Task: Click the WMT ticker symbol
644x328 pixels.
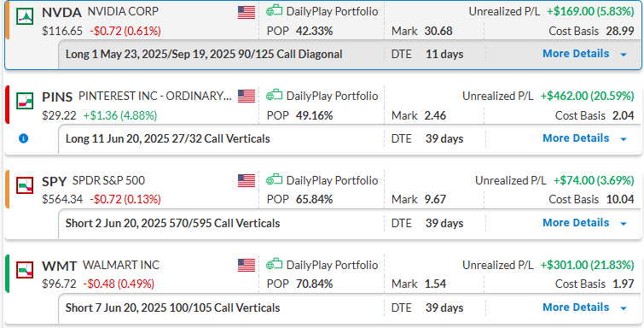Action: click(59, 266)
